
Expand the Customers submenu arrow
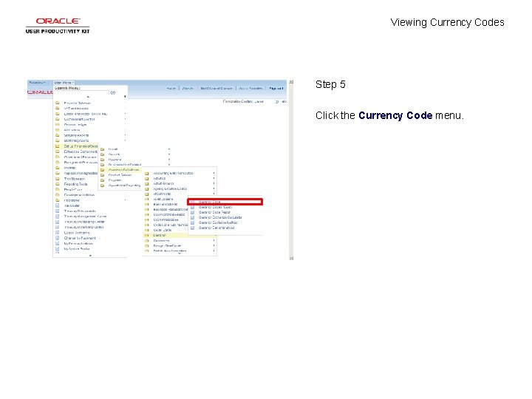tap(214, 241)
